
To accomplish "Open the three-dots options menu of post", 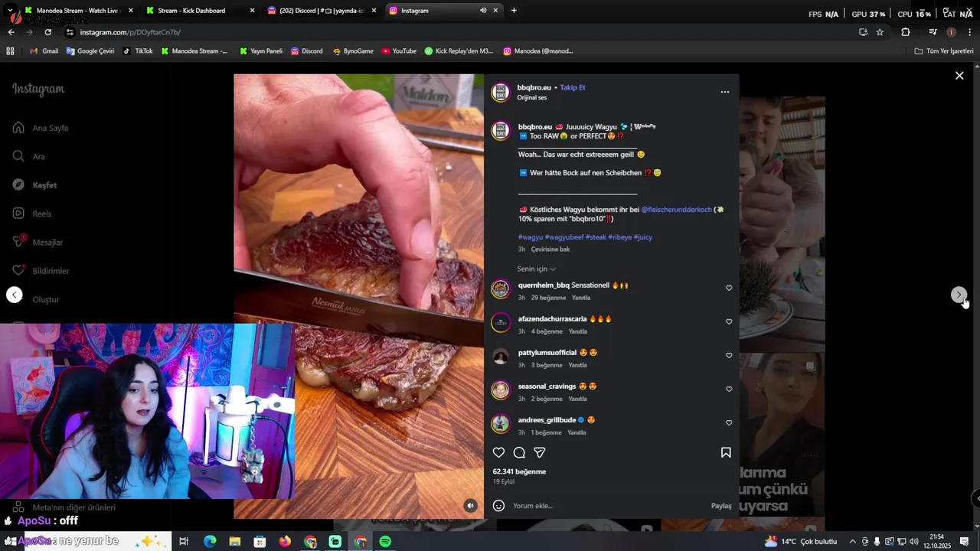I will click(725, 92).
